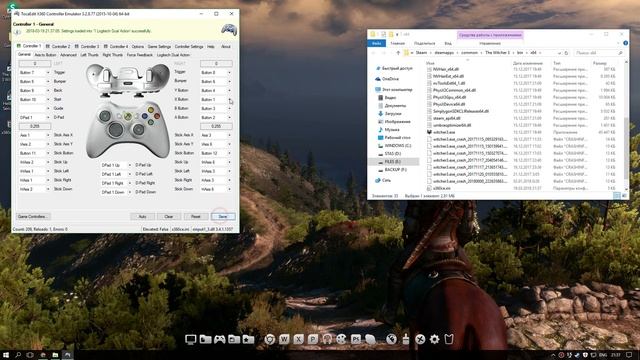Open the Excel icon in the dock
Viewport: 640px width, 360px height.
tap(298, 339)
